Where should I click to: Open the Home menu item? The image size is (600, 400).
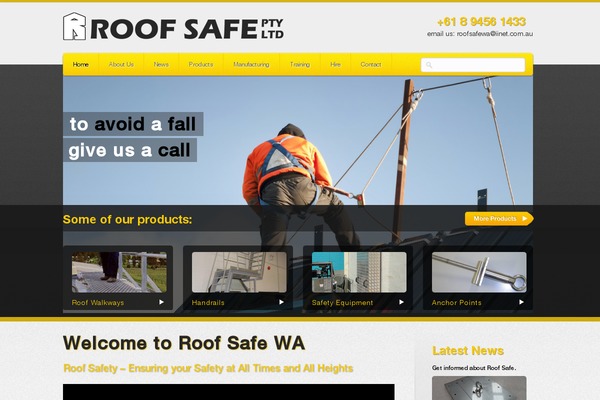point(81,64)
